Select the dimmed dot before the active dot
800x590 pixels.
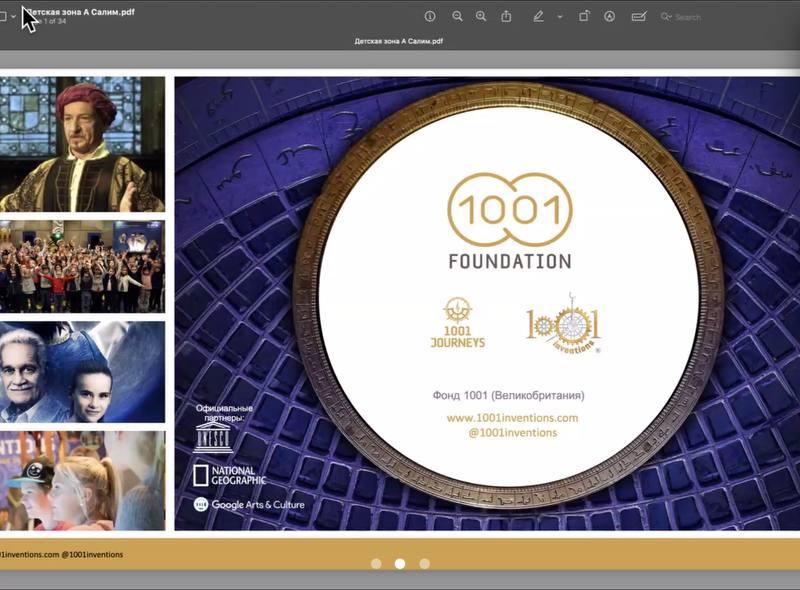[376, 563]
